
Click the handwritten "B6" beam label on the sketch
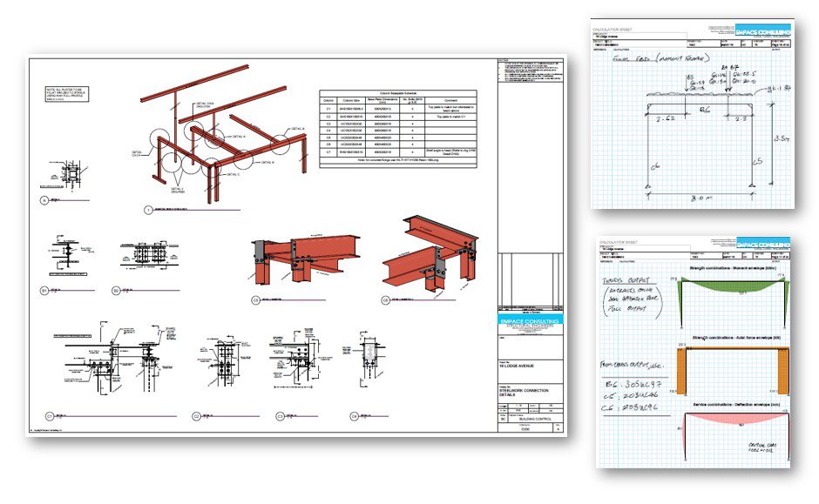coord(705,110)
